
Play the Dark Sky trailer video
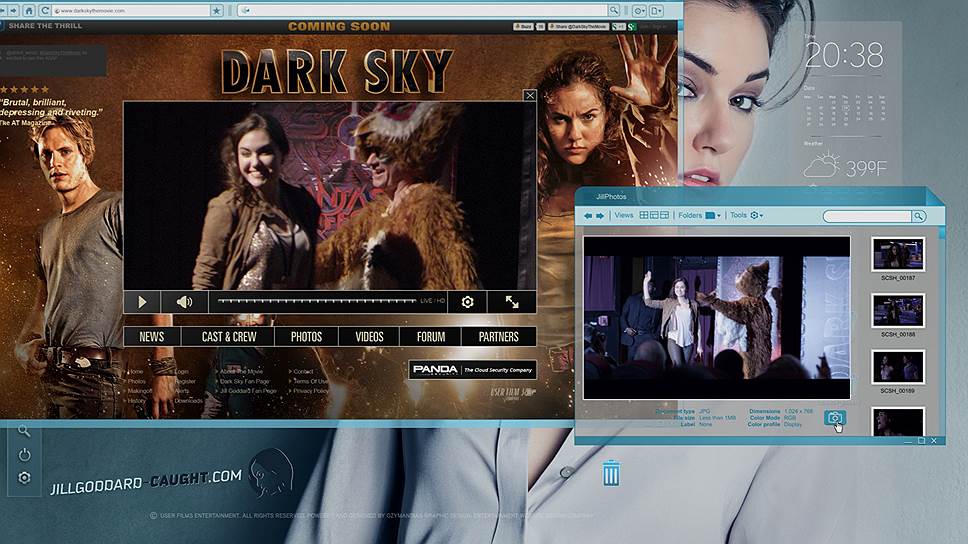point(142,302)
